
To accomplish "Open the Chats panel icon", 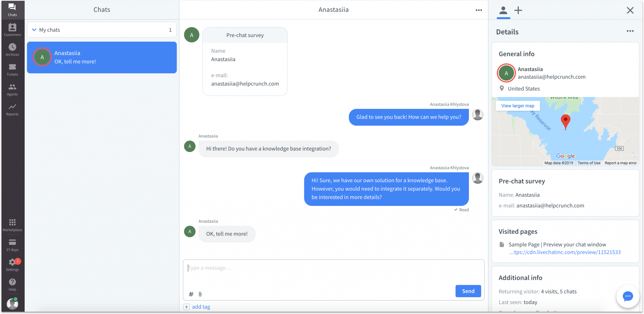I will pyautogui.click(x=12, y=10).
